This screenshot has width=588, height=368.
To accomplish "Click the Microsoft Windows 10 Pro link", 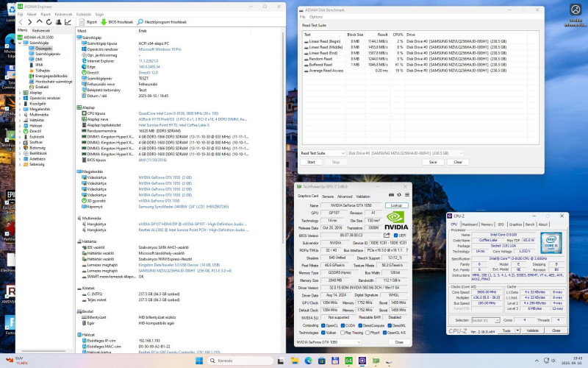I will 159,49.
